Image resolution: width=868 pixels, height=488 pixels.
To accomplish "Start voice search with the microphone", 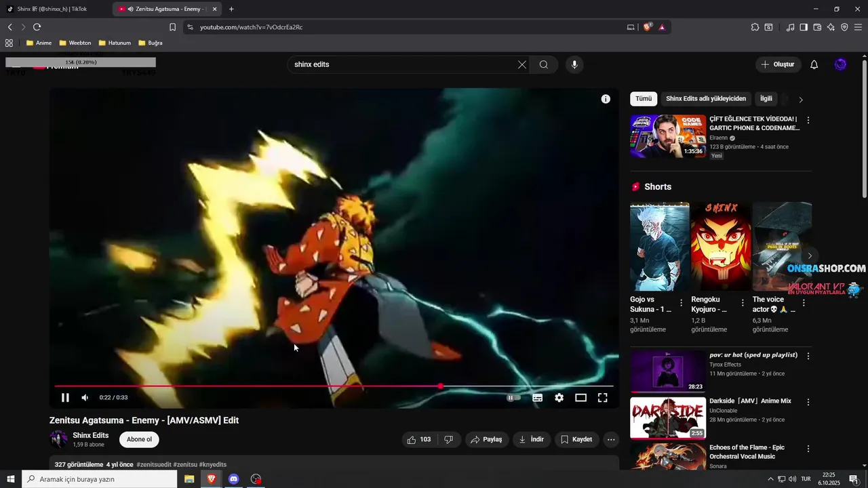I will point(574,64).
